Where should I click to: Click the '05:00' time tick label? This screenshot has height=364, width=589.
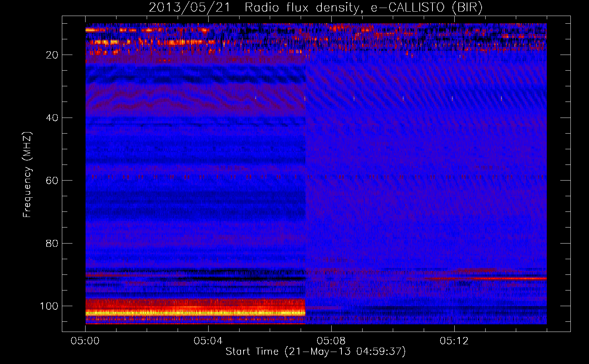coord(85,341)
